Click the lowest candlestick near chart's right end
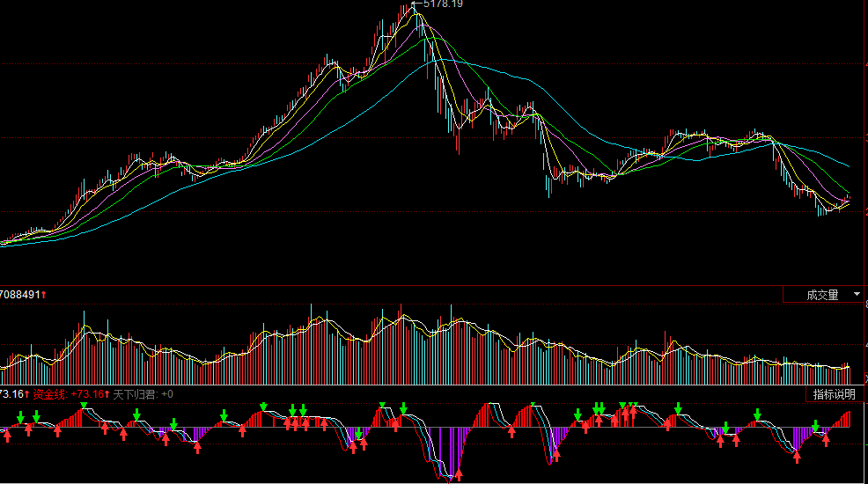 820,209
